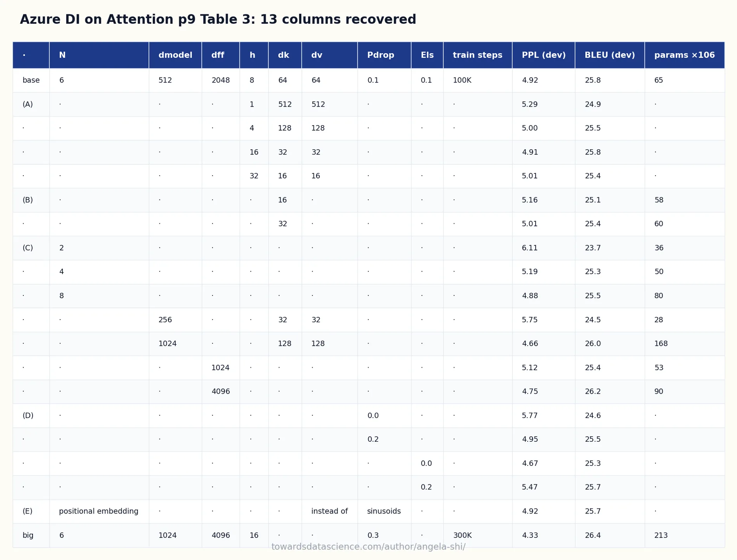737x560 pixels.
Task: Click the 'instead of' cell
Action: pos(330,511)
